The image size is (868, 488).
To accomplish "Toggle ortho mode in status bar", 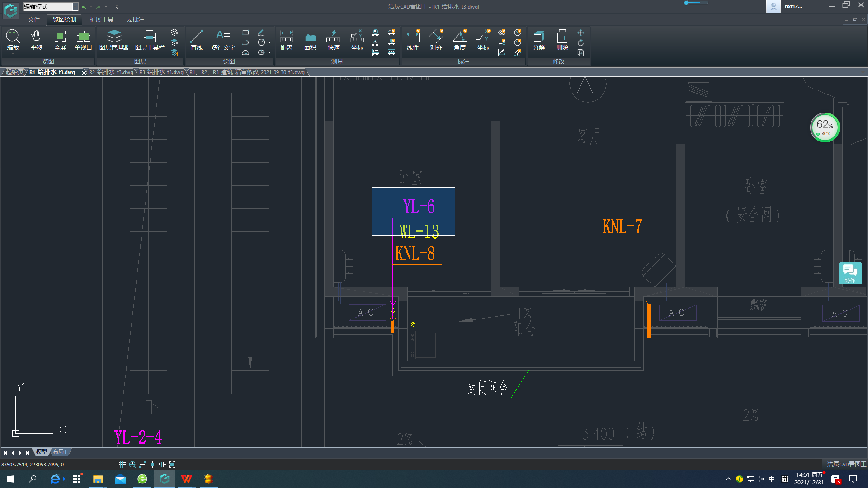I will (142, 464).
